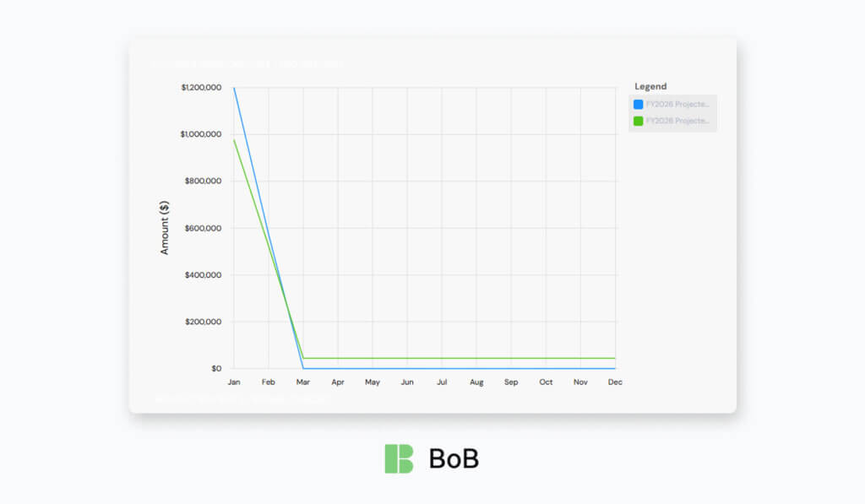The height and width of the screenshot is (504, 865).
Task: Click the BoB green logo icon
Action: 399,458
